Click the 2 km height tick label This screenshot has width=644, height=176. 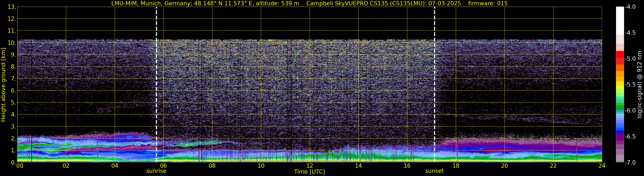tap(13, 139)
